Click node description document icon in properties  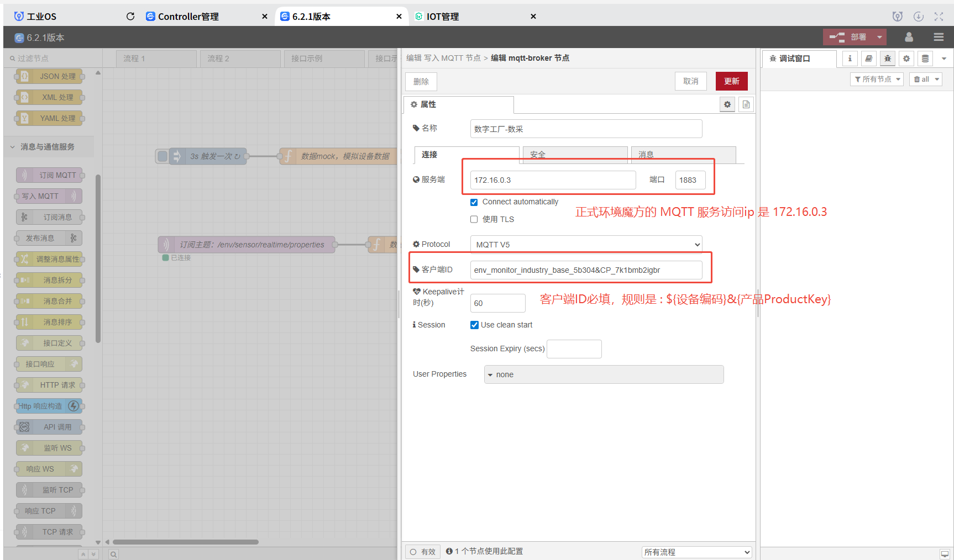746,104
